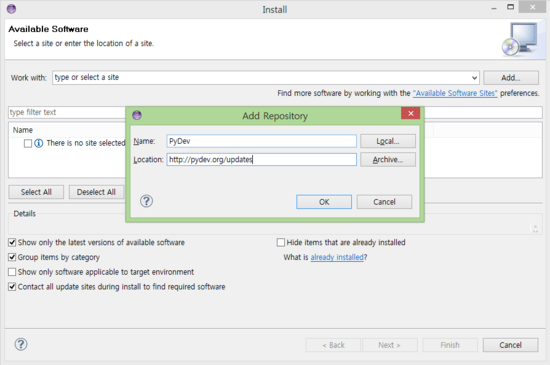Image resolution: width=550 pixels, height=365 pixels.
Task: Tick the checkbox beside 'There is no site selected'
Action: pyautogui.click(x=28, y=143)
